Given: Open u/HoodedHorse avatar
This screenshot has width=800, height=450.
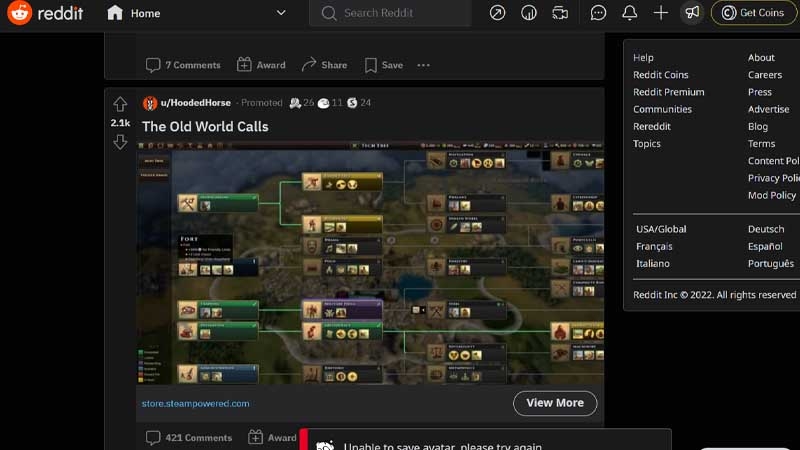Looking at the screenshot, I should tap(150, 103).
